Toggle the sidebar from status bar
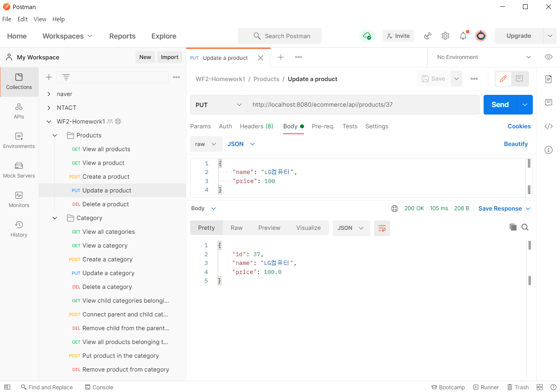 click(7, 387)
